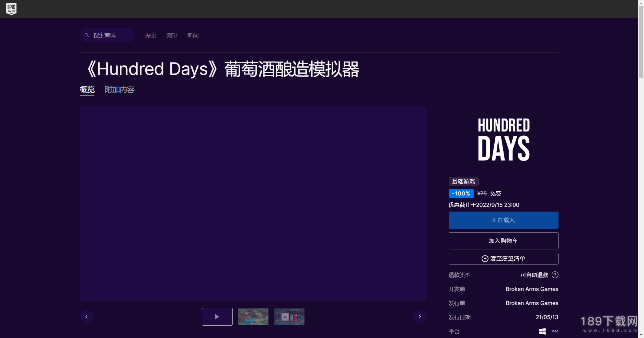Open the 新闻 navigation link
644x338 pixels.
tap(193, 35)
